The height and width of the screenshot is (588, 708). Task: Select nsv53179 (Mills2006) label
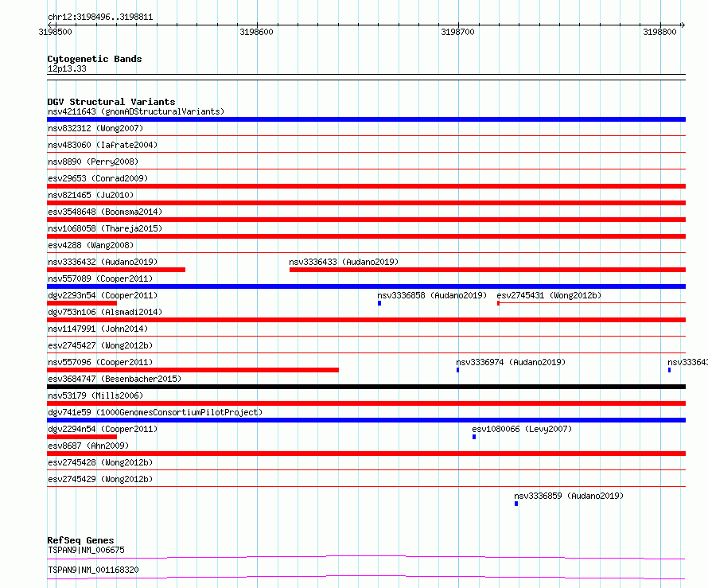(95, 395)
